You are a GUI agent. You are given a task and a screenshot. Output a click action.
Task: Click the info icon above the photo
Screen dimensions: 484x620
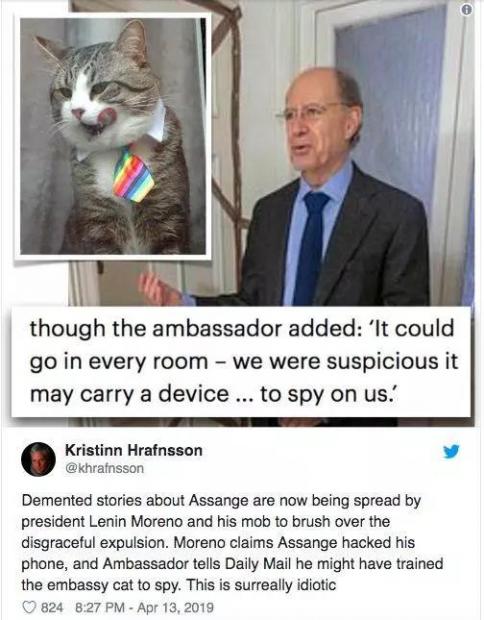(x=467, y=11)
